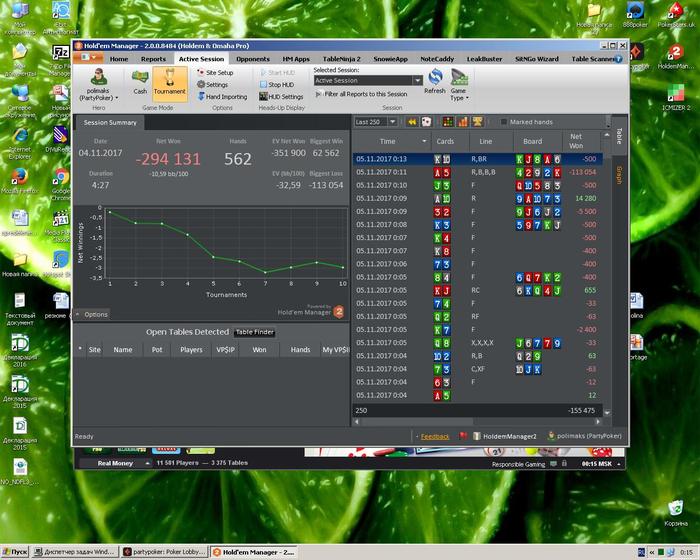Open the NoteCaddy tab
The width and height of the screenshot is (700, 560).
437,59
